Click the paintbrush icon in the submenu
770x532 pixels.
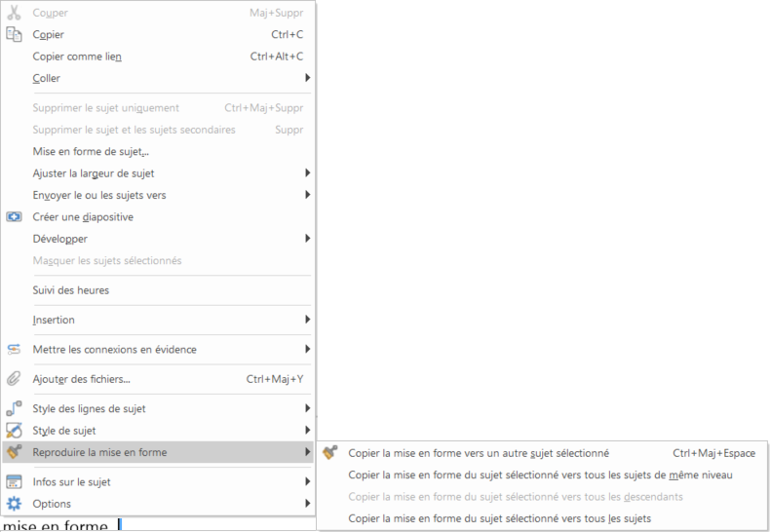(330, 453)
